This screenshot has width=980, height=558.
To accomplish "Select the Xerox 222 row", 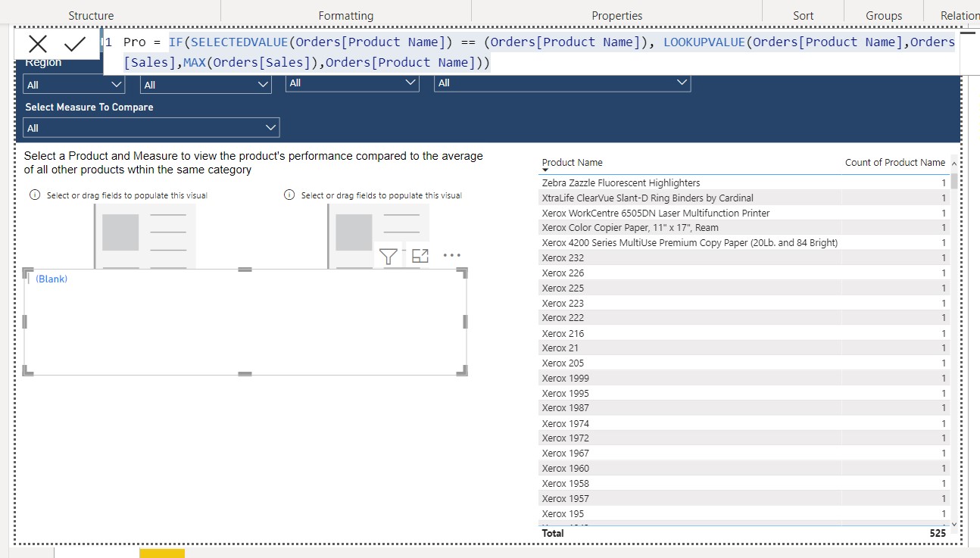I will click(x=744, y=318).
